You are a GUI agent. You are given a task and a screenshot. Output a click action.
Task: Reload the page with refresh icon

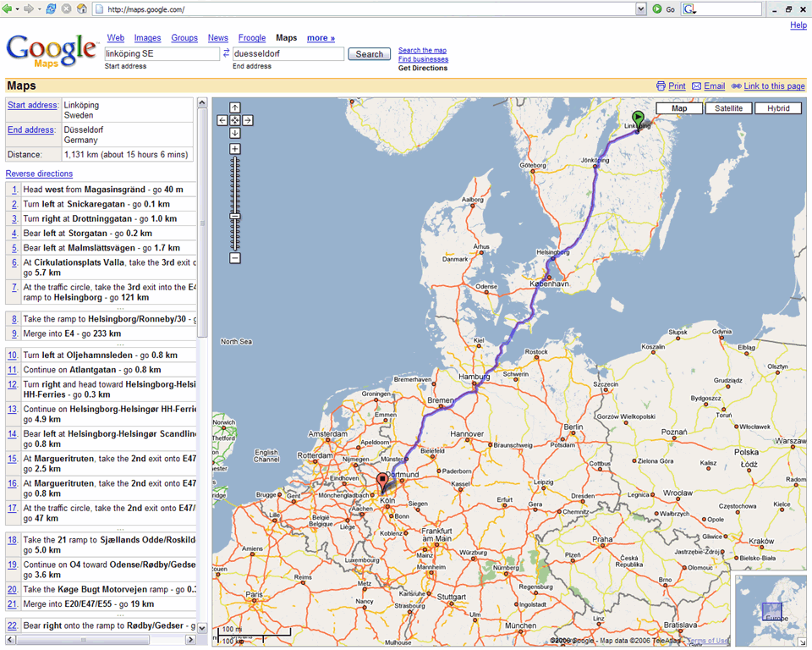pos(52,8)
